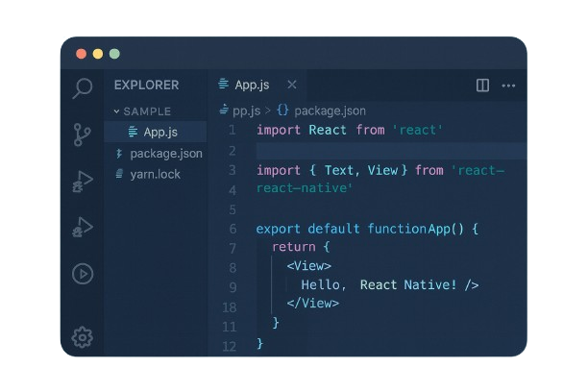Click the green maximize window button

pyautogui.click(x=114, y=54)
